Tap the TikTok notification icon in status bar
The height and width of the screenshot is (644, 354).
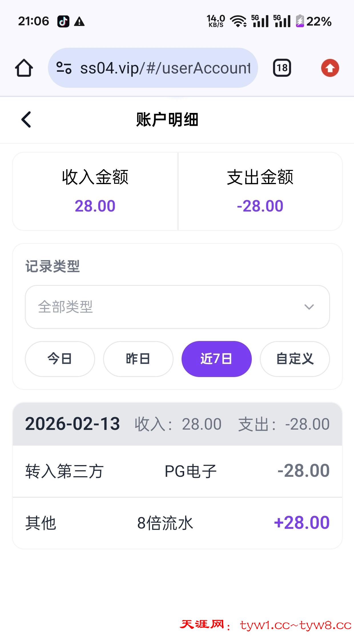[x=63, y=21]
